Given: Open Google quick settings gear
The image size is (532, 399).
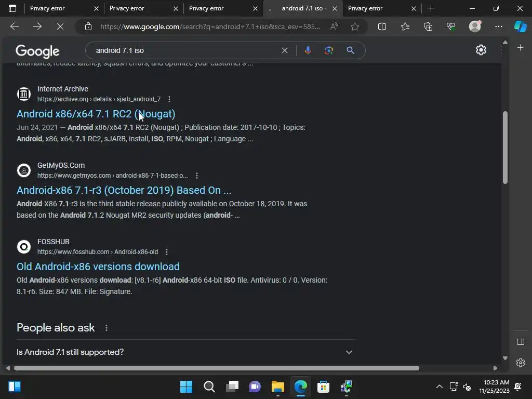Looking at the screenshot, I should [481, 50].
